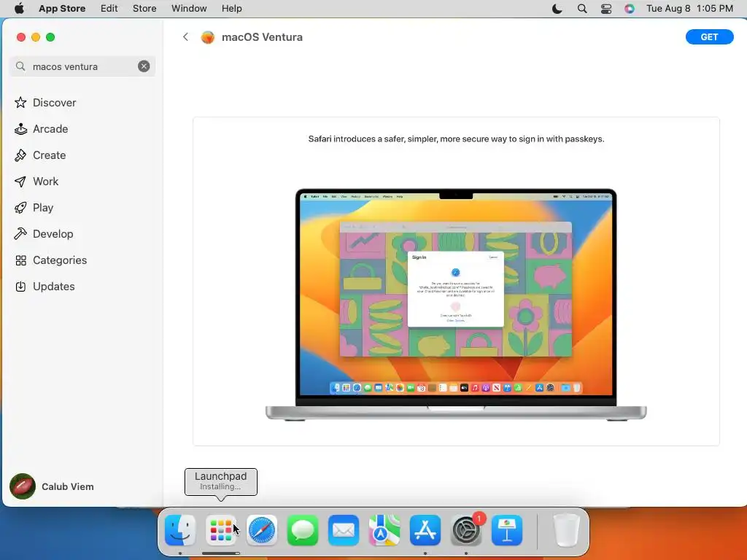Image resolution: width=747 pixels, height=560 pixels.
Task: Open the Help menu
Action: 231,9
